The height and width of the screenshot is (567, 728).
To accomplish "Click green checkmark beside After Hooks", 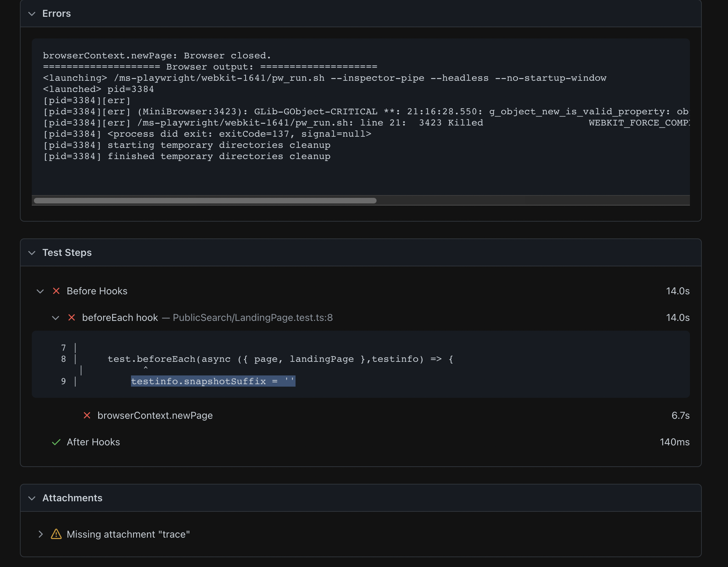I will (x=56, y=442).
